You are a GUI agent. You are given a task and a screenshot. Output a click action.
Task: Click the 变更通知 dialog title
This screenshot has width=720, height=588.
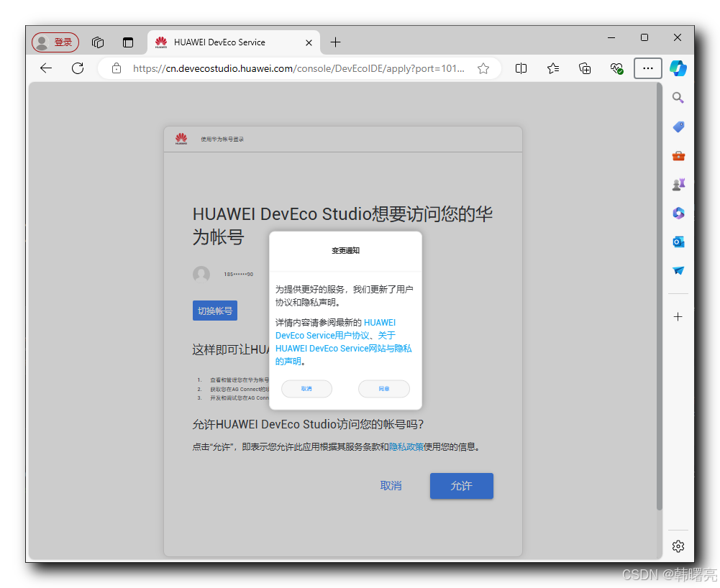click(345, 251)
